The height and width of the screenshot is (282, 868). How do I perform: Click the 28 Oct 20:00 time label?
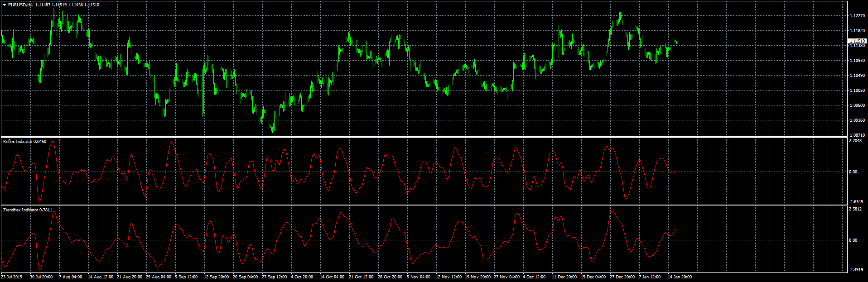[x=390, y=277]
